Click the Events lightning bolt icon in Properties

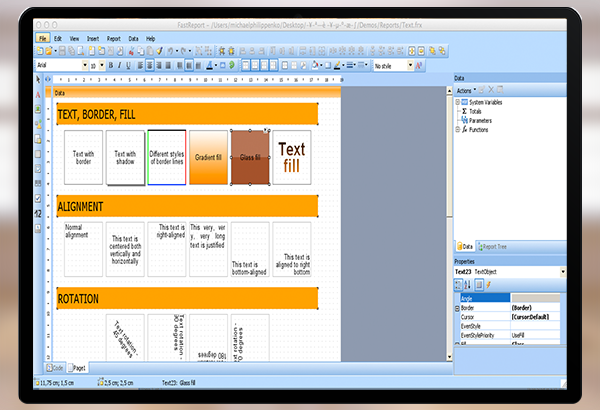(487, 284)
